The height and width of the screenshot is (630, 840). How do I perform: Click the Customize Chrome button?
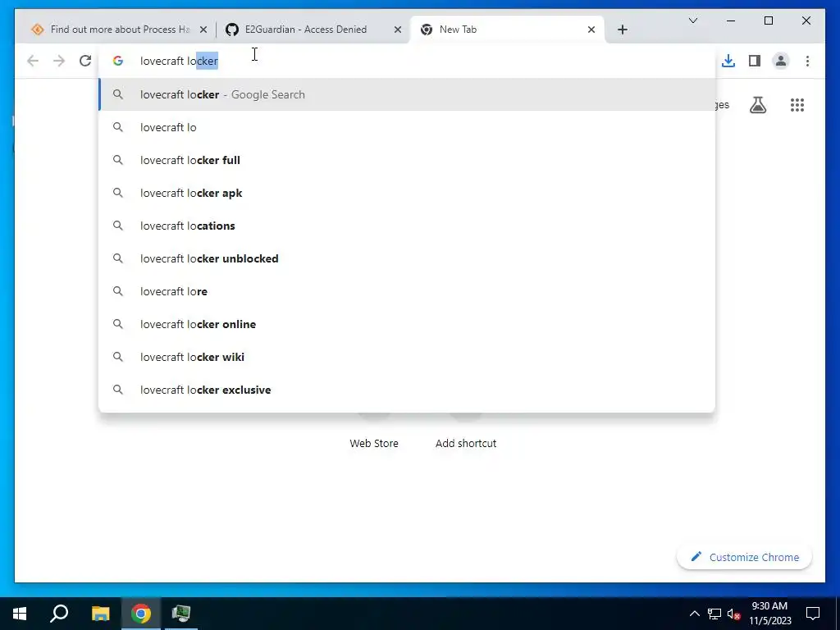745,557
